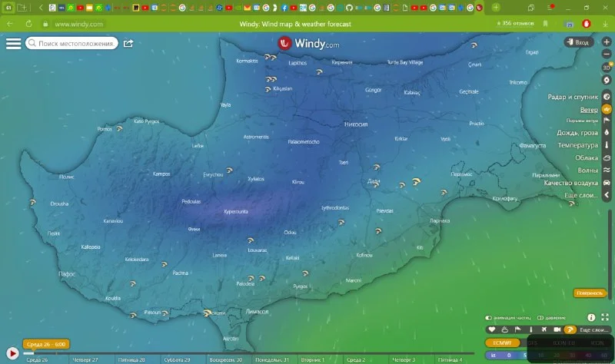Click the share map icon
This screenshot has height=364, width=615.
128,43
